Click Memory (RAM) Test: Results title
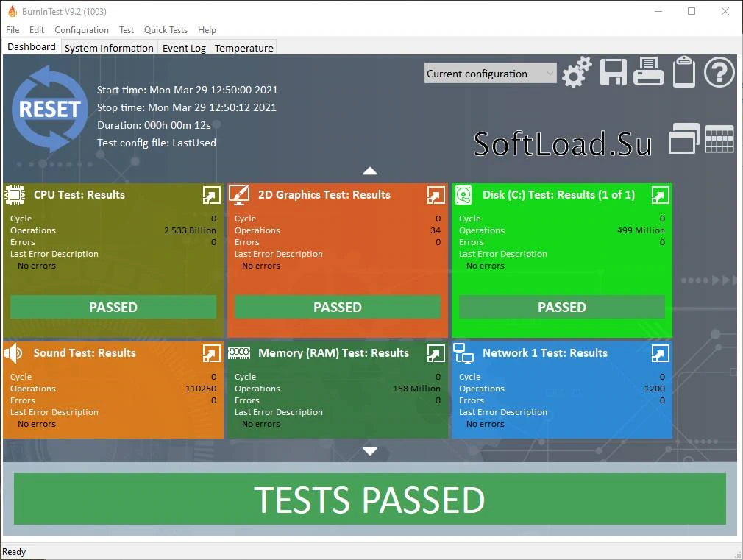743x560 pixels. tap(333, 353)
